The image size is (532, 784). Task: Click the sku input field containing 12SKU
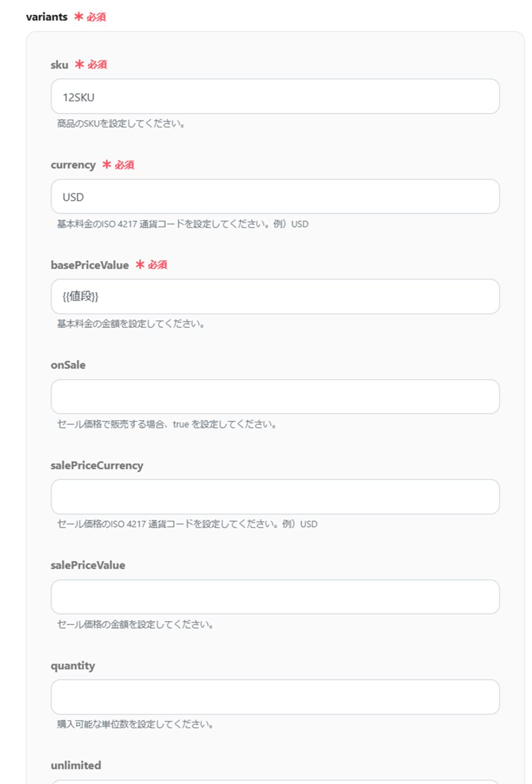(x=275, y=97)
